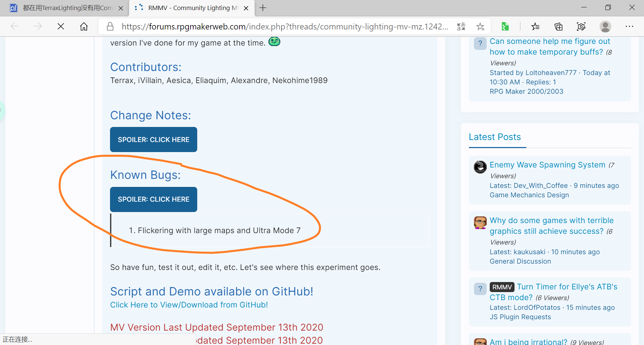
Task: Click the RMMV prefix tag
Action: click(x=502, y=287)
